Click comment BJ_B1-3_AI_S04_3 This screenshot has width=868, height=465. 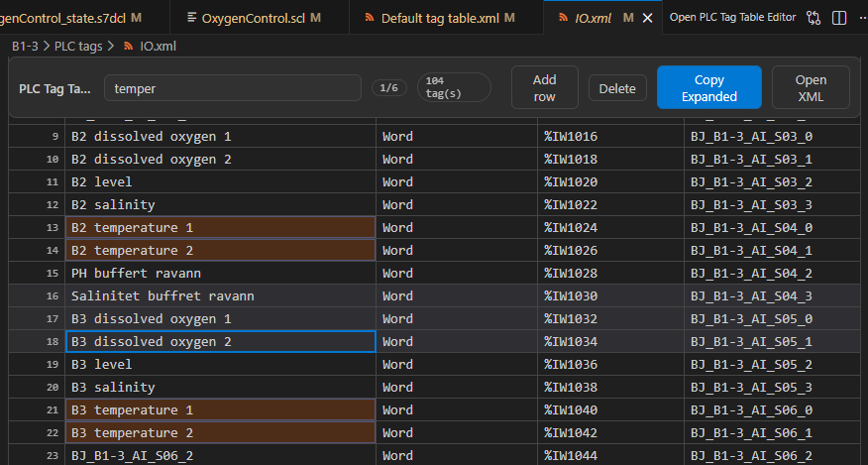coord(751,296)
